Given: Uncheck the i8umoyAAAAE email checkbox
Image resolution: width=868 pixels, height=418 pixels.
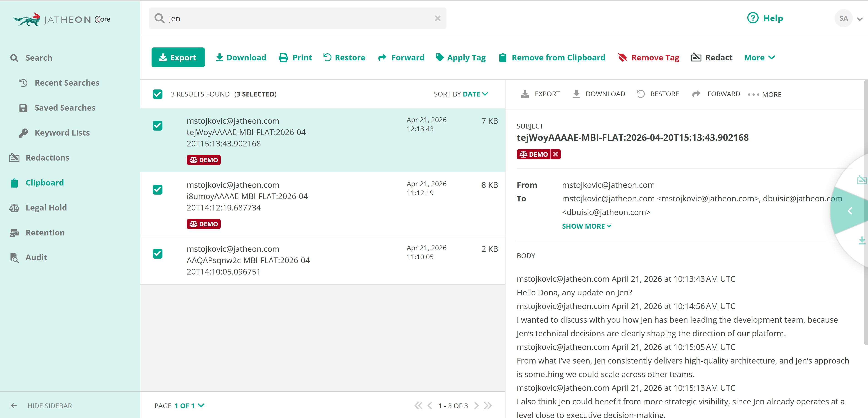Looking at the screenshot, I should 157,189.
